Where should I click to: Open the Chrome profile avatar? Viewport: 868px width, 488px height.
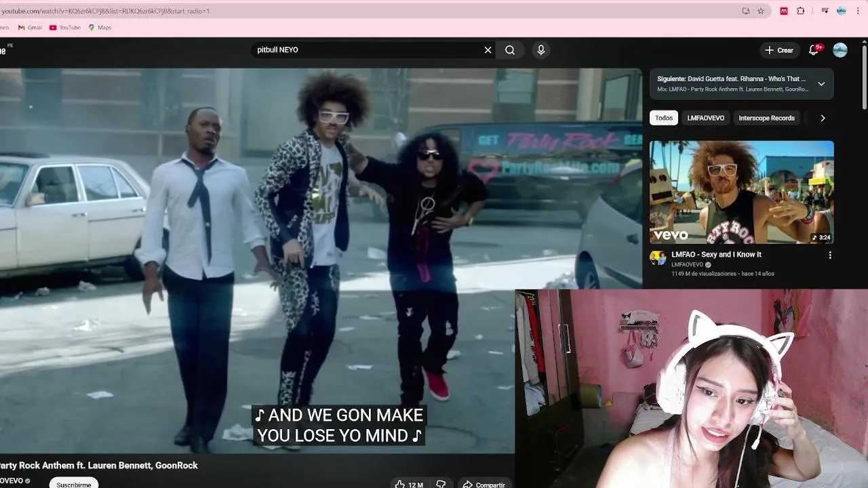tap(842, 11)
